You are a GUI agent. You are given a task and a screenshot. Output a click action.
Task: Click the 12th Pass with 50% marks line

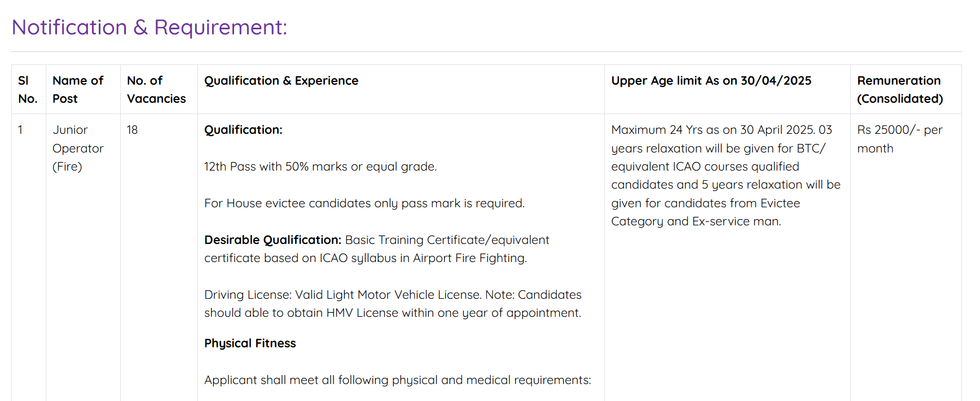click(x=320, y=167)
